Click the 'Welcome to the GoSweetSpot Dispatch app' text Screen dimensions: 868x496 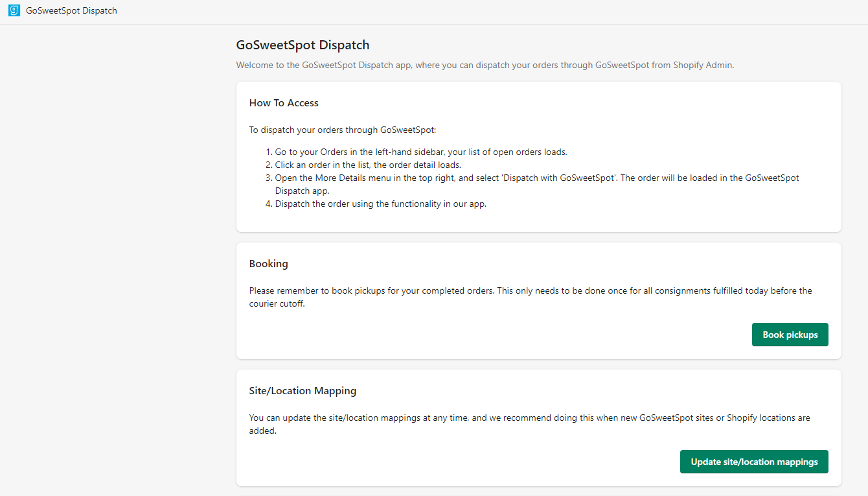tap(485, 65)
